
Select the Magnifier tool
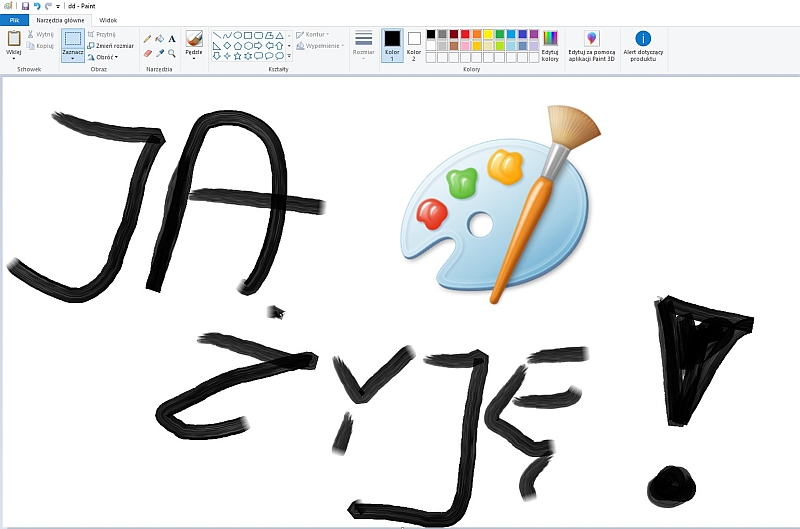point(172,53)
